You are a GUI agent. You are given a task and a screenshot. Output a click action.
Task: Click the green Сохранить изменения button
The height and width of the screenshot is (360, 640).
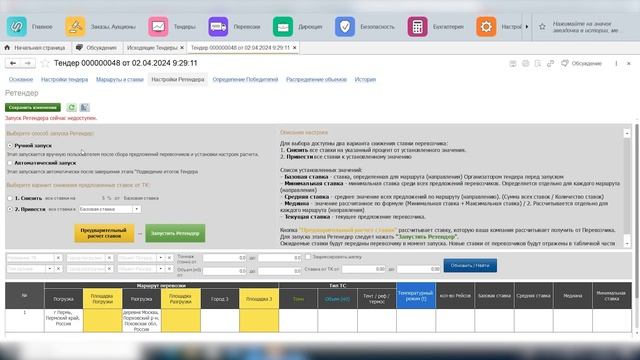33,107
